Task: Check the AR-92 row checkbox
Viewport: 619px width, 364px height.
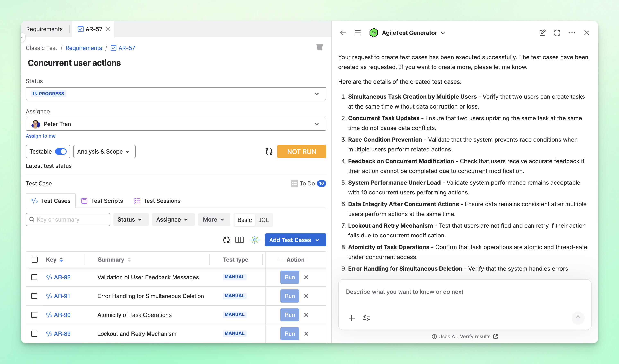Action: tap(34, 277)
